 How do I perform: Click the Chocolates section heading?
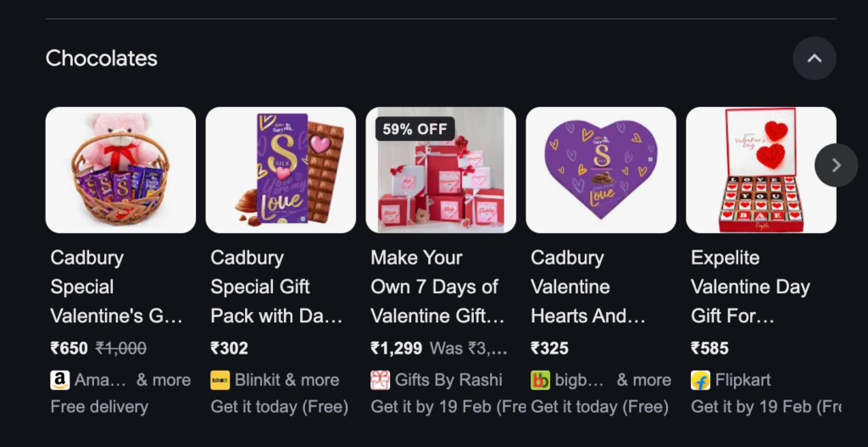point(102,59)
